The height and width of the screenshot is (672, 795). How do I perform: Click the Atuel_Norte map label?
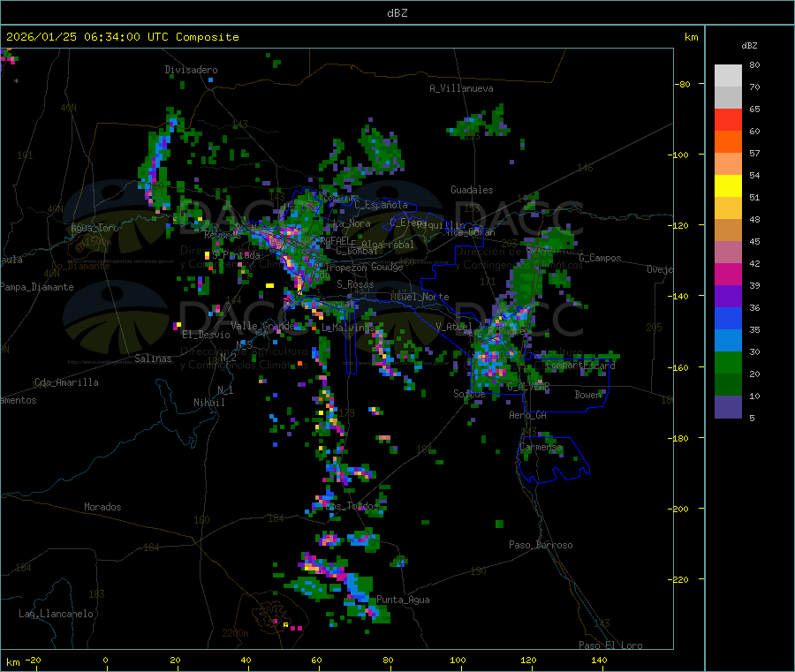coord(420,297)
